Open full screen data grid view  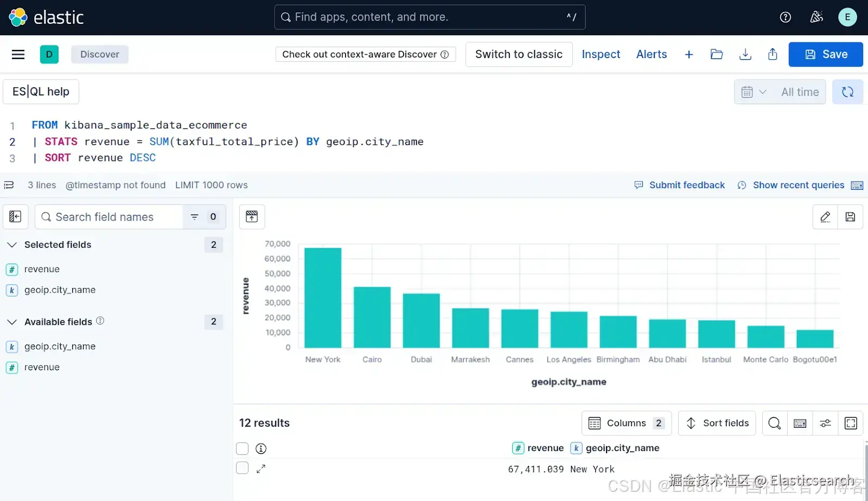(x=851, y=423)
